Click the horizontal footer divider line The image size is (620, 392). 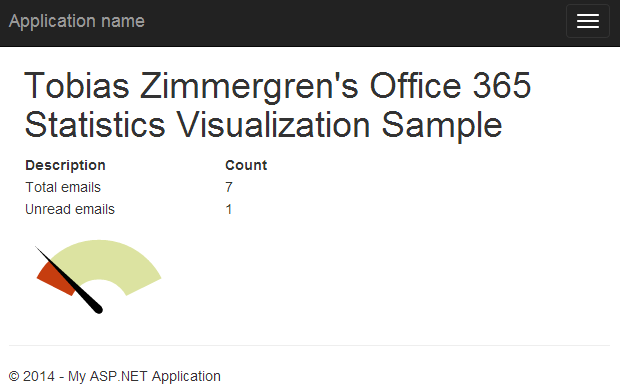309,345
